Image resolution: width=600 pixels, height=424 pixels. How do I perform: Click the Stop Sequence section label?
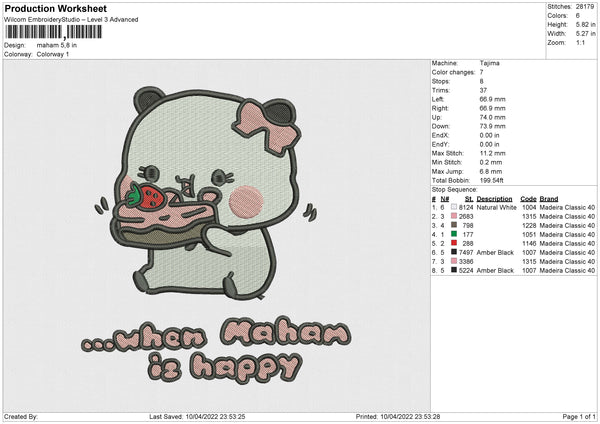click(452, 186)
